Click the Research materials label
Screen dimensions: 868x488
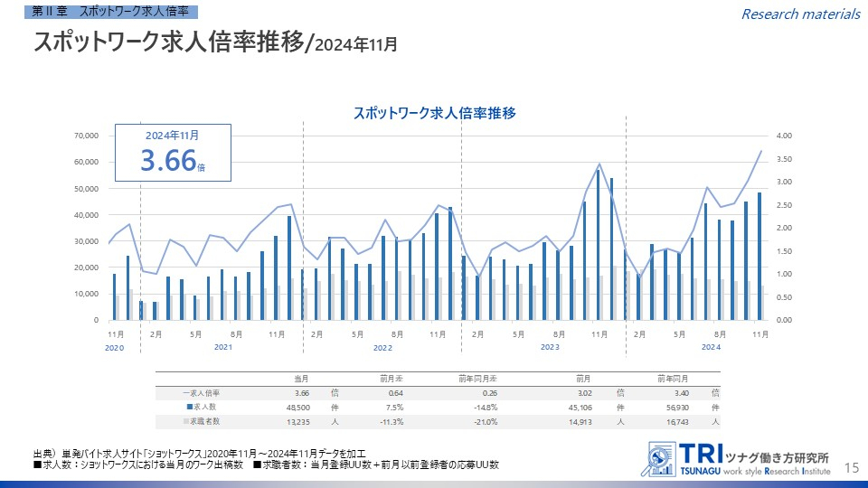pyautogui.click(x=800, y=14)
